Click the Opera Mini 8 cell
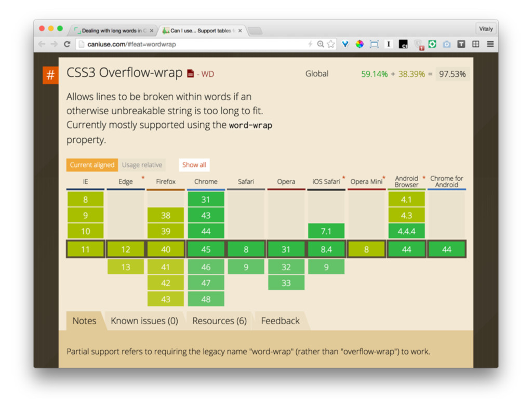This screenshot has width=532, height=399. pos(366,249)
